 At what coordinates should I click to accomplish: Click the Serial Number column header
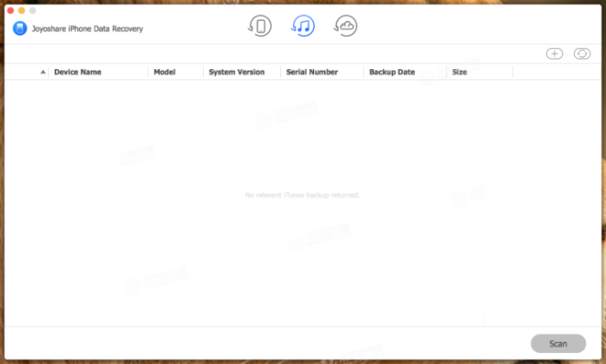[311, 72]
